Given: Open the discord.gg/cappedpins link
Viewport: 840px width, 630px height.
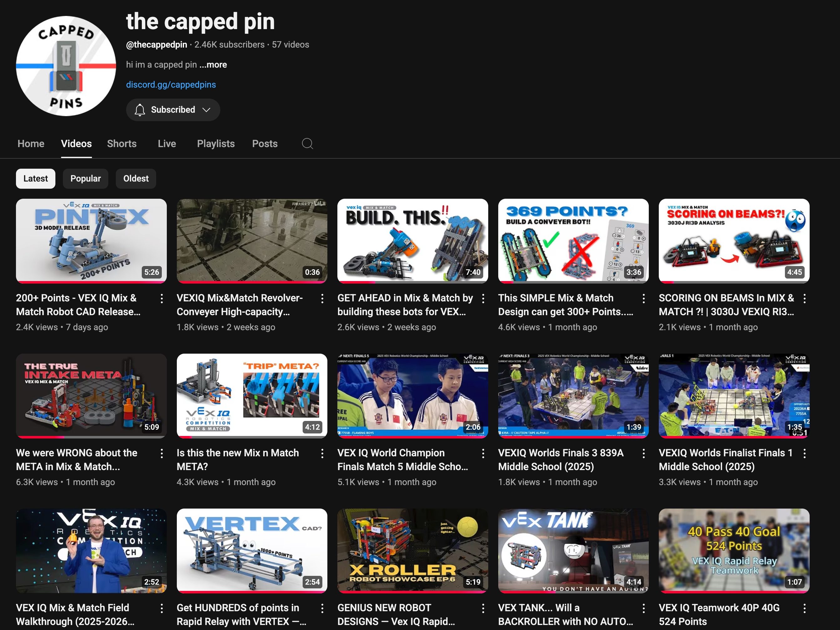Looking at the screenshot, I should click(171, 85).
